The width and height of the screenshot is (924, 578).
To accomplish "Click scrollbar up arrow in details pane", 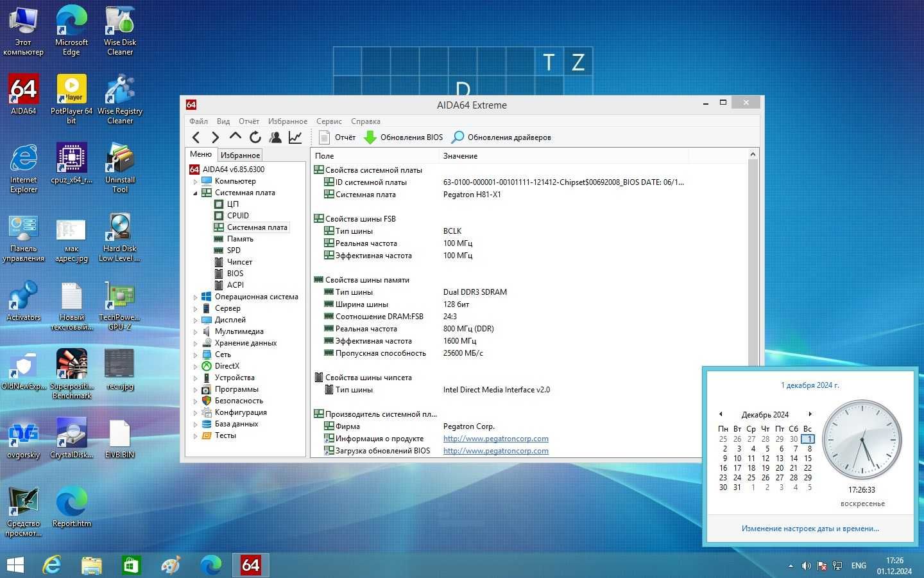I will 753,154.
